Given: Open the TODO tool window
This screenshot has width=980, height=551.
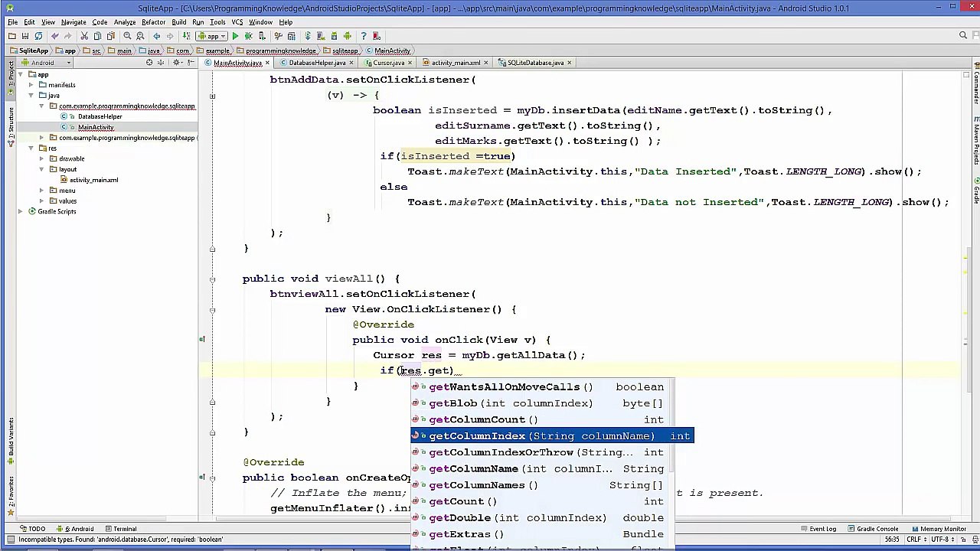Looking at the screenshot, I should [x=33, y=529].
